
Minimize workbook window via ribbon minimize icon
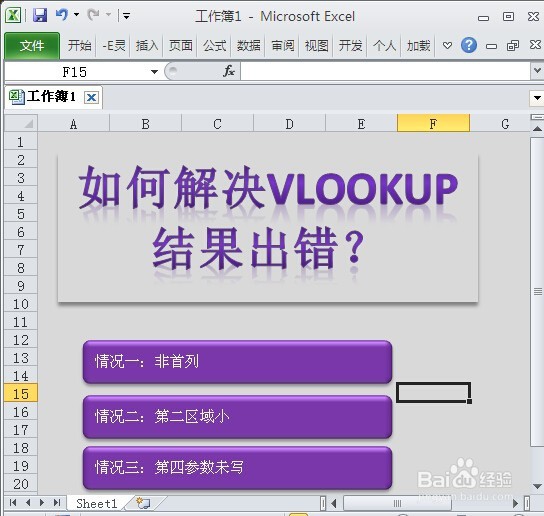491,46
